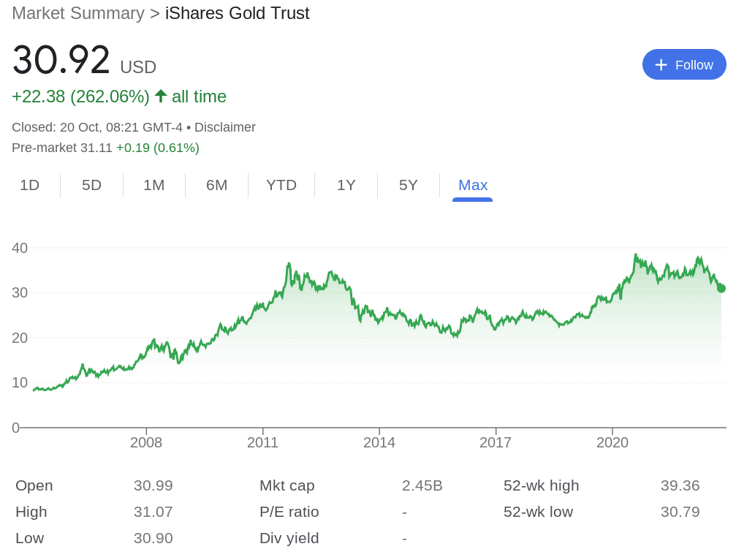
Task: Select the Max time range tab
Action: [473, 185]
